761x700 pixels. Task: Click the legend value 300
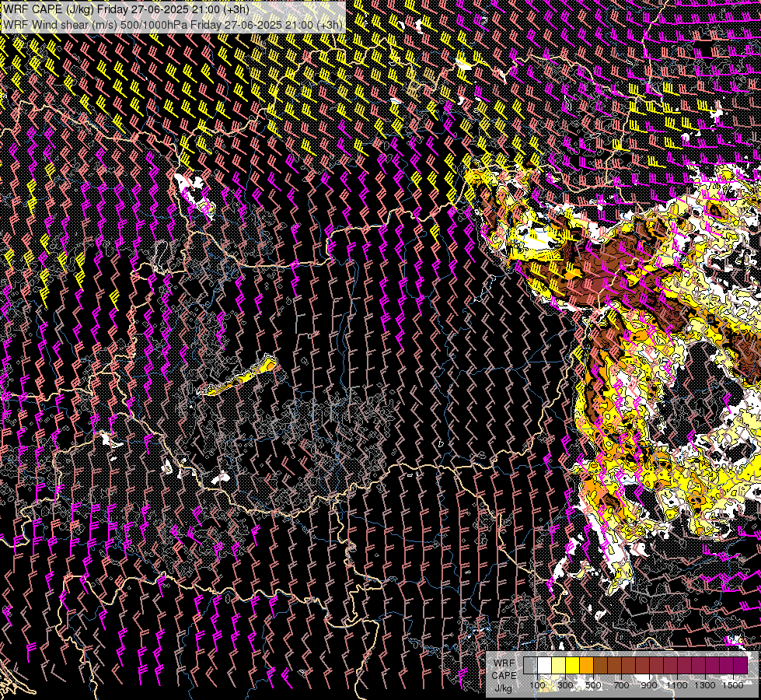click(565, 685)
